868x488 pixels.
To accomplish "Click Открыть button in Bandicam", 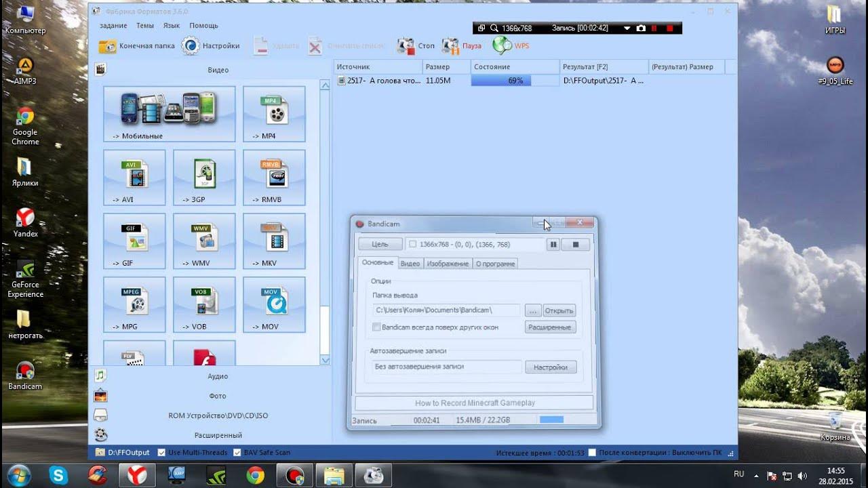I will click(559, 310).
